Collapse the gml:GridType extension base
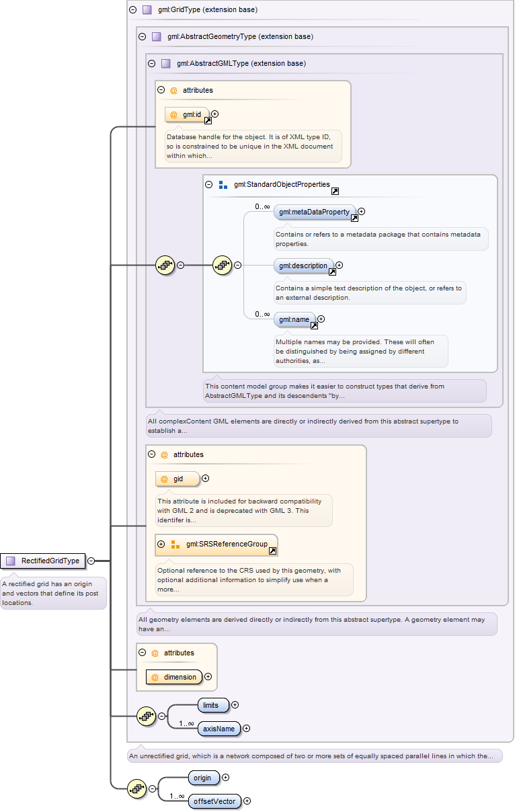 click(x=132, y=10)
